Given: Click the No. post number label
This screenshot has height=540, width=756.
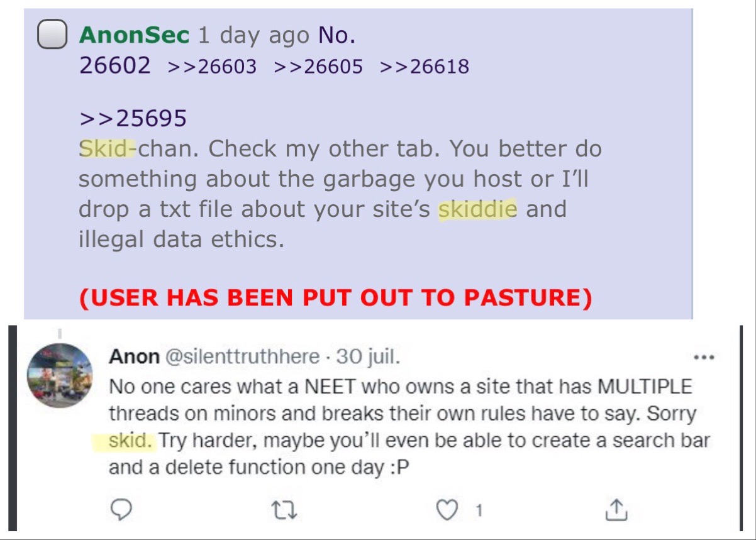Looking at the screenshot, I should 337,35.
